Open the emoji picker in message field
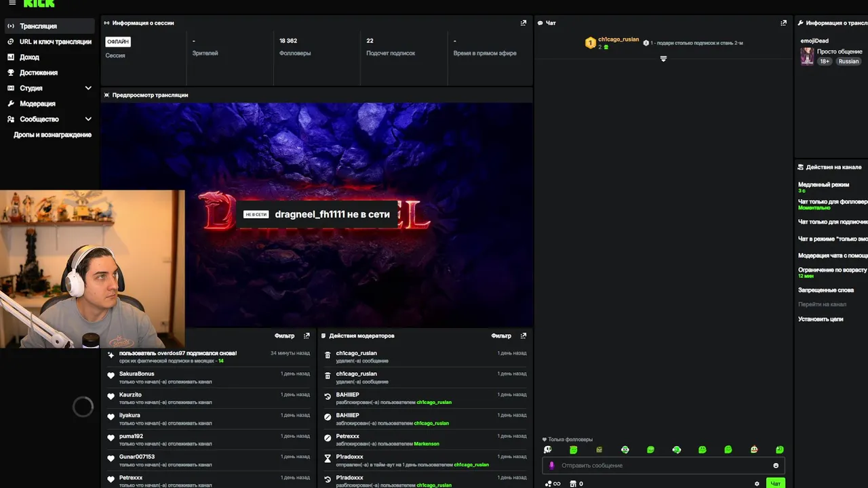The image size is (868, 488). pos(776,466)
